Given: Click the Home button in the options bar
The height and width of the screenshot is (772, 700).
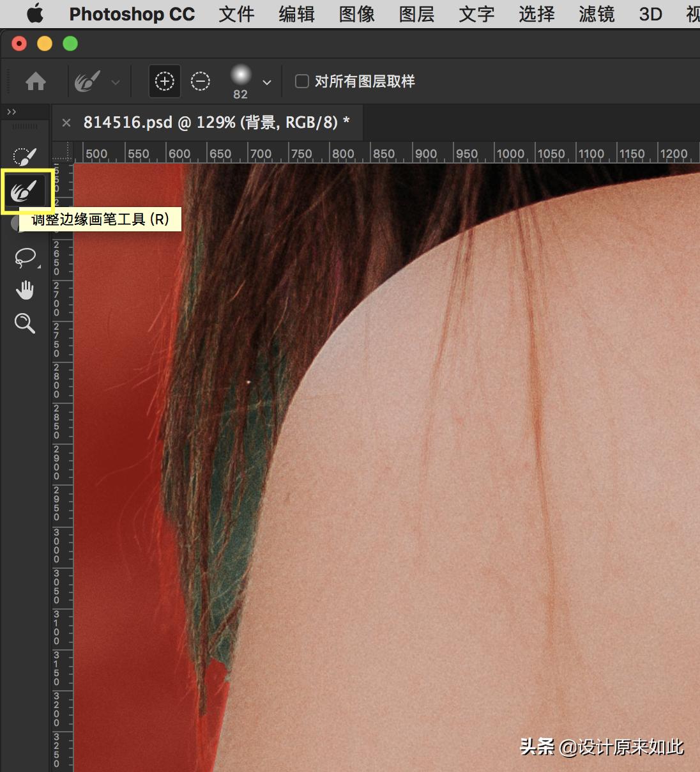Looking at the screenshot, I should click(36, 81).
